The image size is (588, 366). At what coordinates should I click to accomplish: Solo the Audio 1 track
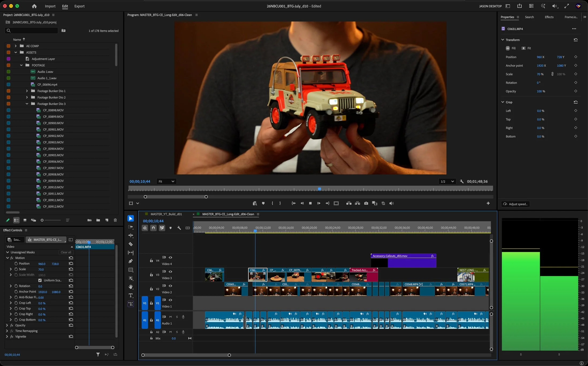[177, 317]
